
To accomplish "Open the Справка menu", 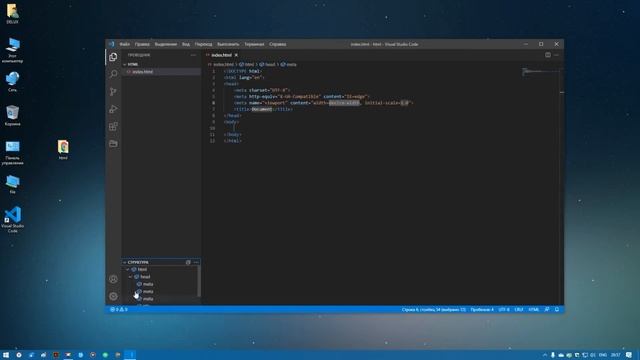I will pyautogui.click(x=278, y=44).
